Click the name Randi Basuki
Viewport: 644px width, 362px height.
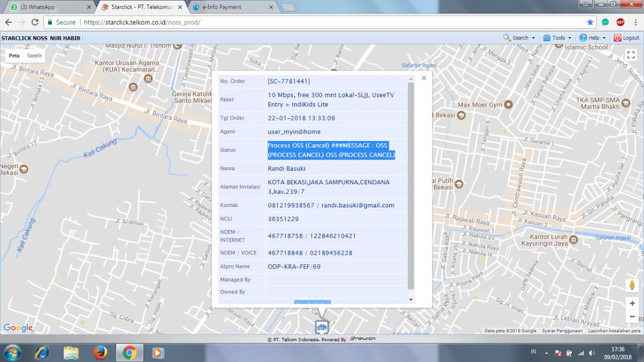pyautogui.click(x=287, y=169)
